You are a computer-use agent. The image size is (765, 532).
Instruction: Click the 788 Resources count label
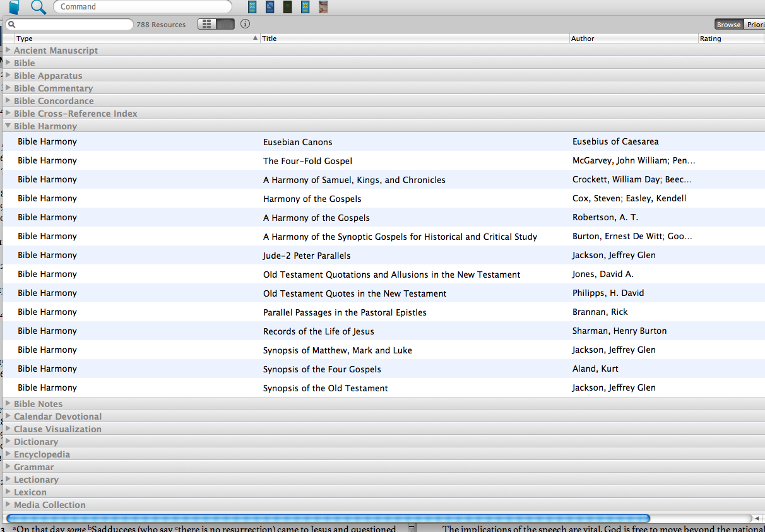click(161, 25)
